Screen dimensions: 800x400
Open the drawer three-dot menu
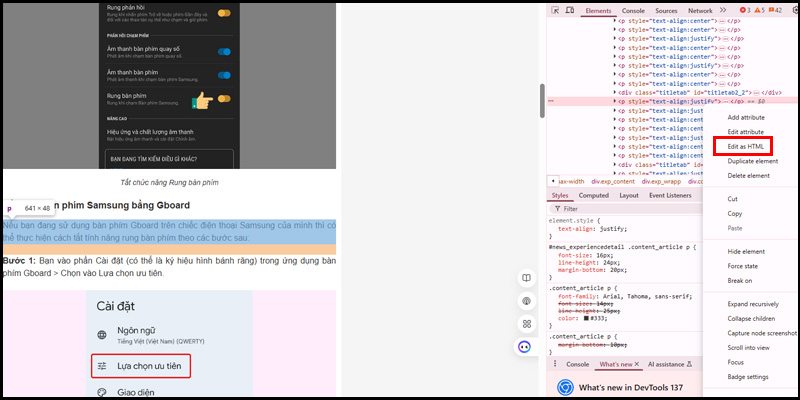click(x=555, y=364)
